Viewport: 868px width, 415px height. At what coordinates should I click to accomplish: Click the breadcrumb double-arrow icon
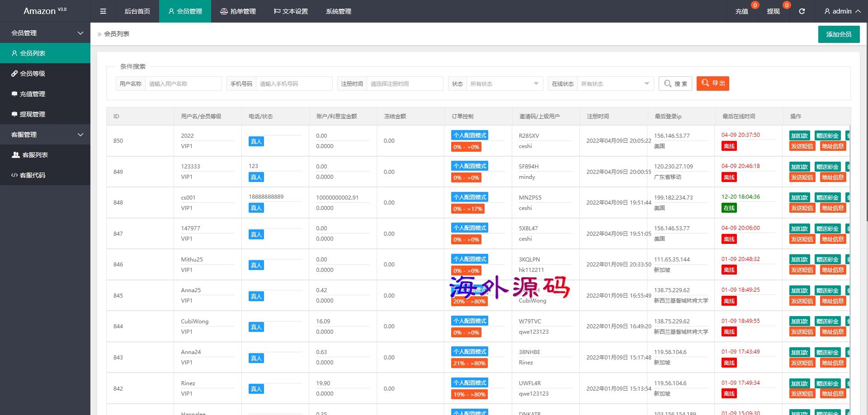[99, 34]
